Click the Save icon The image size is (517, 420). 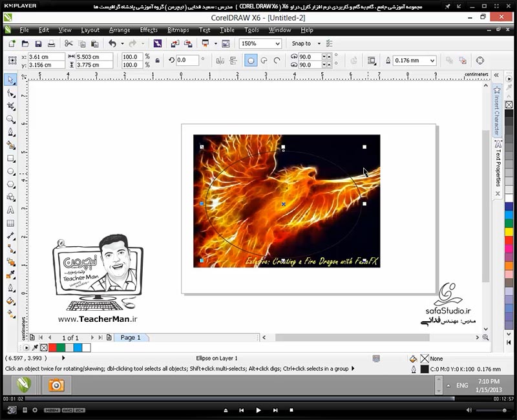pyautogui.click(x=38, y=43)
